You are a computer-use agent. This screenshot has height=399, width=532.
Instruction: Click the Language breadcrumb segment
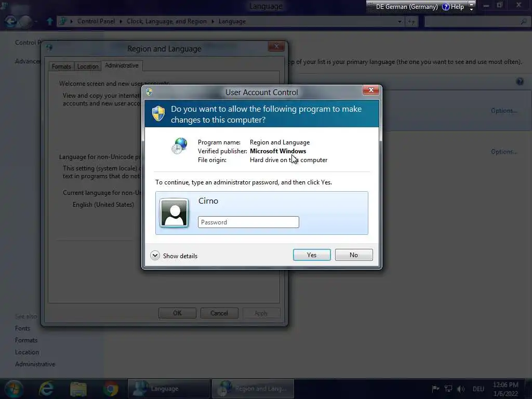tap(232, 21)
